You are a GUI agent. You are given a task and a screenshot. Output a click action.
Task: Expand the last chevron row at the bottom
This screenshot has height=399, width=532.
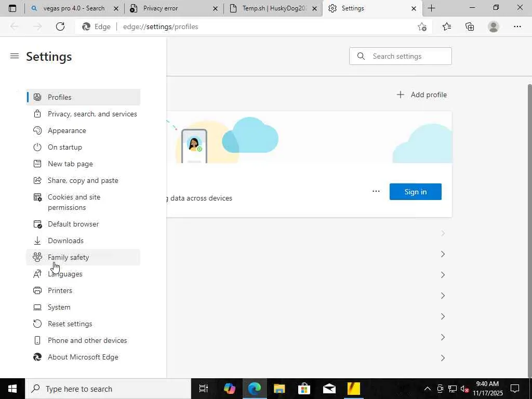(443, 358)
